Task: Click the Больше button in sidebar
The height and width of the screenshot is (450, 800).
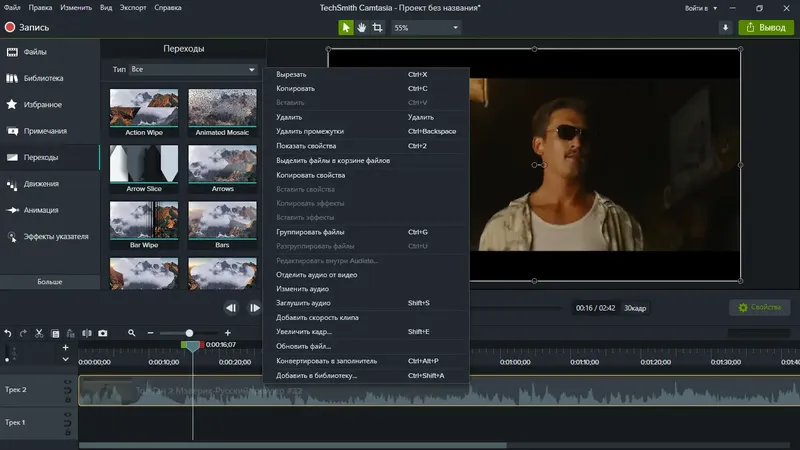Action: tap(50, 282)
